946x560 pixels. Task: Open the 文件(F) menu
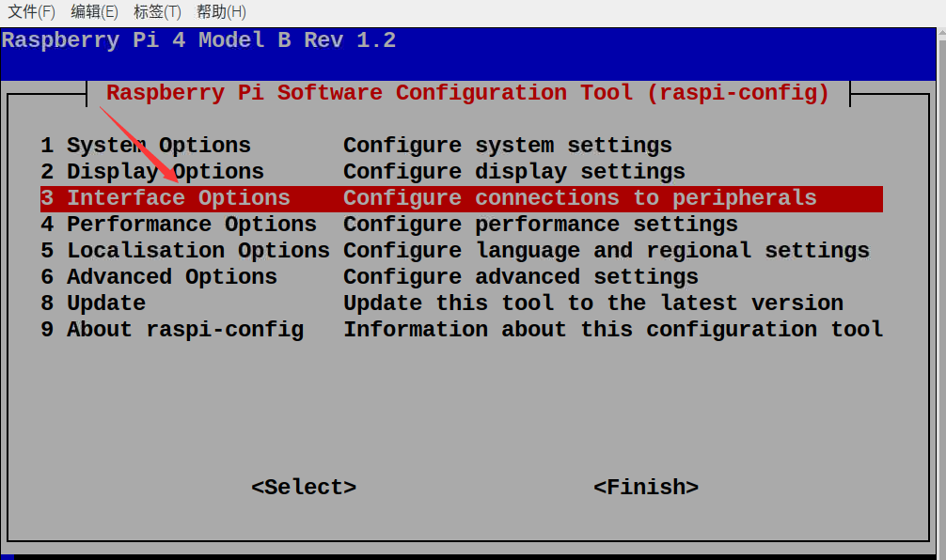point(31,11)
